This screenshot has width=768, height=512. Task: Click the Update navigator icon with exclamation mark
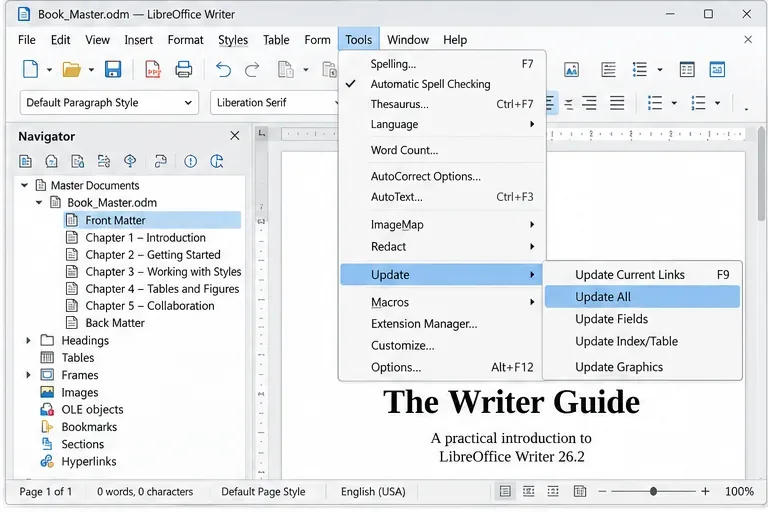[x=191, y=161]
